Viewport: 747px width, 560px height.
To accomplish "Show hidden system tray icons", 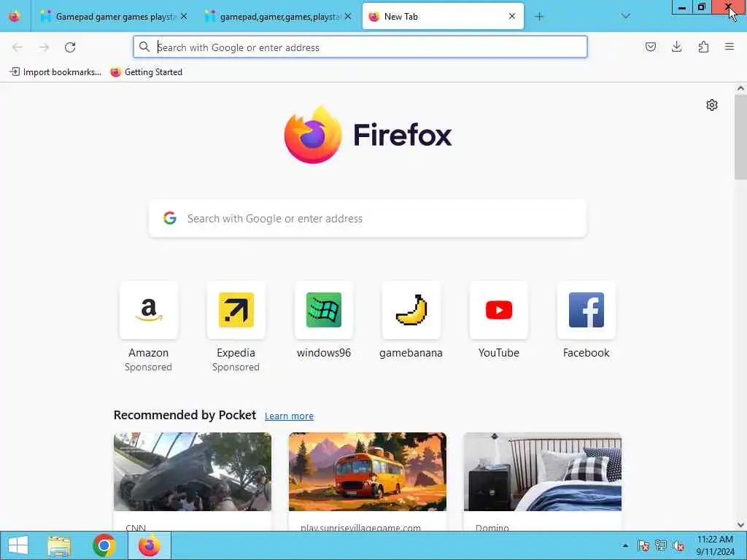I will tap(625, 545).
